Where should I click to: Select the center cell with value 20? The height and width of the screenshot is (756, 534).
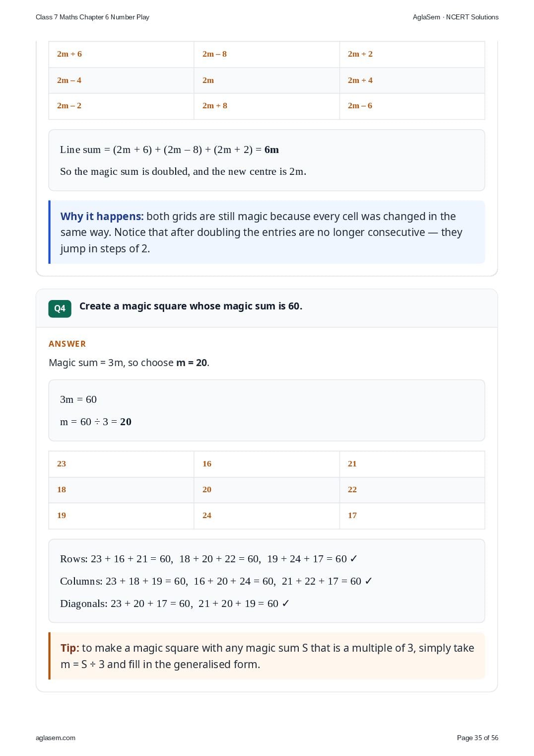267,490
